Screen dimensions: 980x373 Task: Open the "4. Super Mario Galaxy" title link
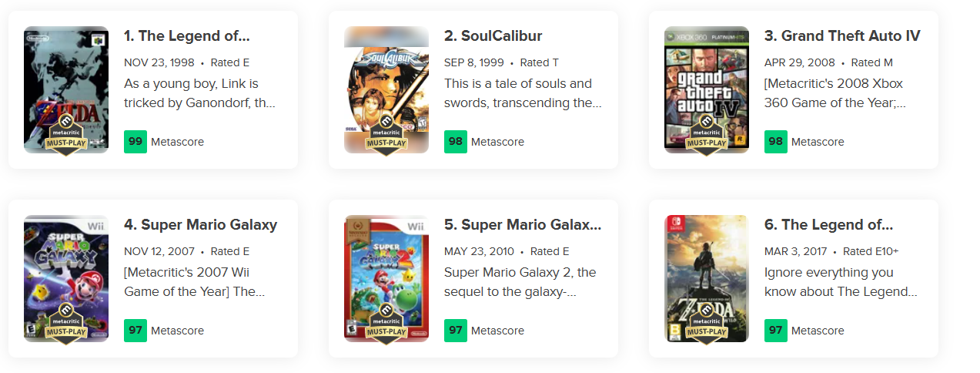click(x=200, y=225)
